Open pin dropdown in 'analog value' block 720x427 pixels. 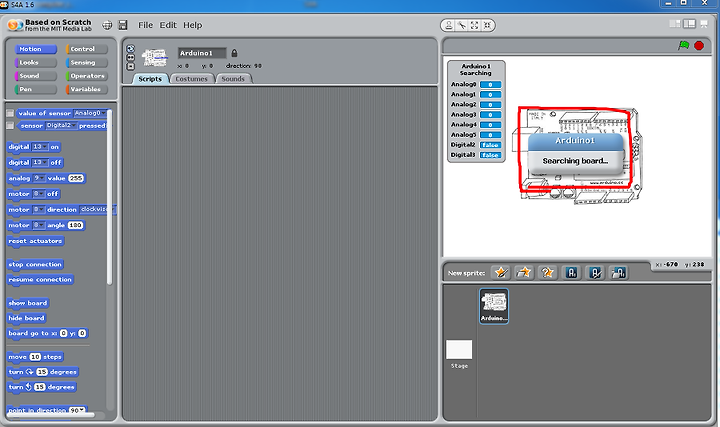[39, 178]
